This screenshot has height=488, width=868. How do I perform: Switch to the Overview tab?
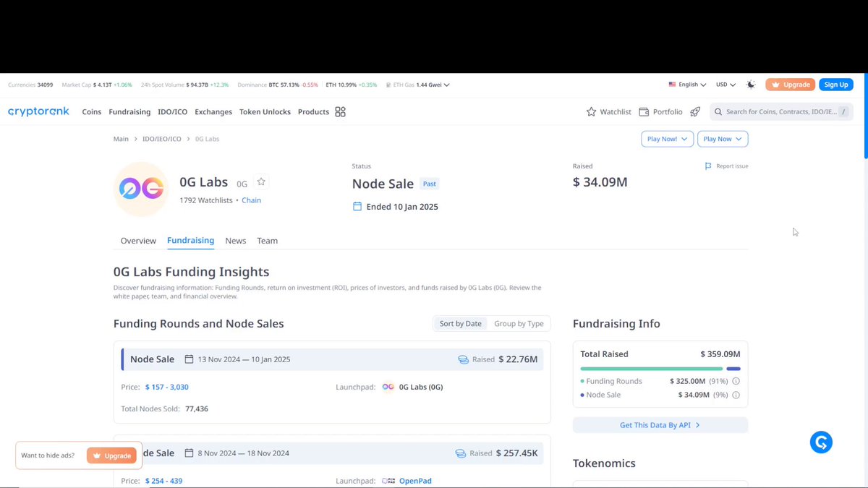point(138,241)
